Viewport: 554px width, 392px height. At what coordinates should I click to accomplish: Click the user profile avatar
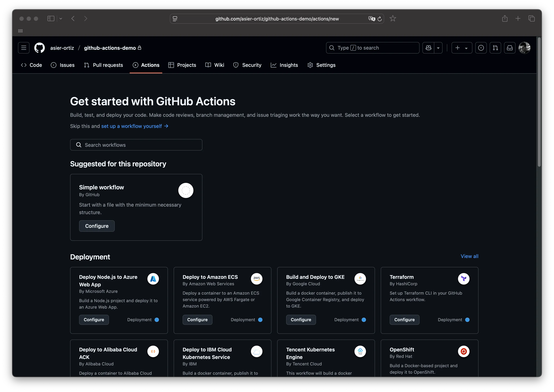tap(524, 48)
